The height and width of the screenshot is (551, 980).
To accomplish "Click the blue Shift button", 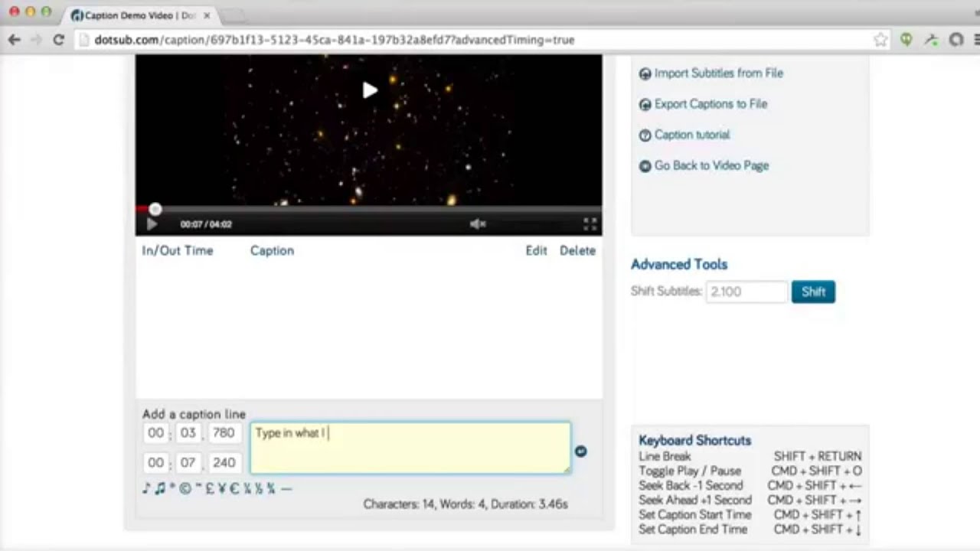I will [813, 292].
